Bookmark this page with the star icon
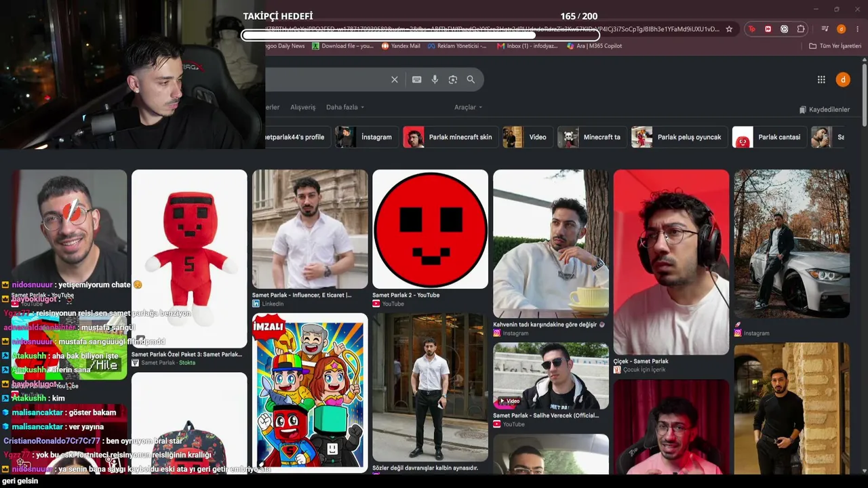This screenshot has height=488, width=868. point(729,29)
